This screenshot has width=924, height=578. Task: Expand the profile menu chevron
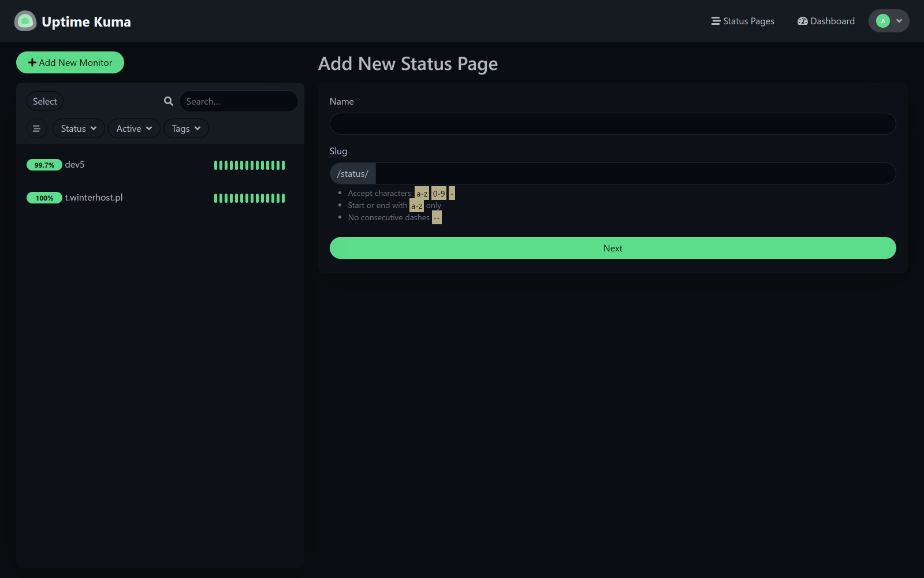[899, 21]
